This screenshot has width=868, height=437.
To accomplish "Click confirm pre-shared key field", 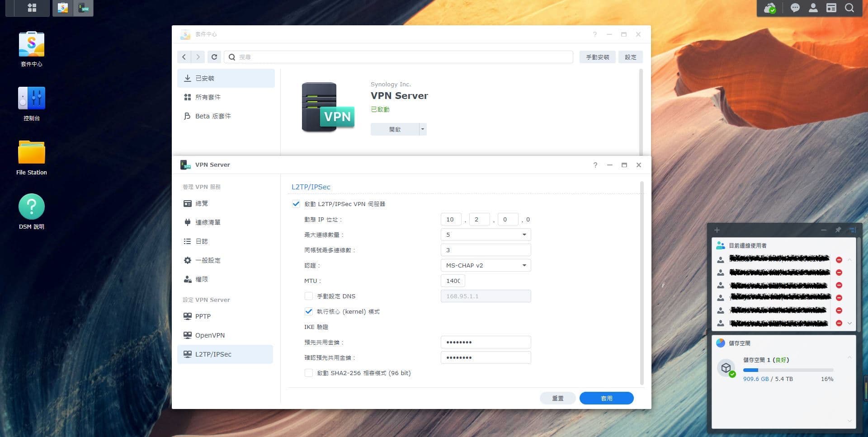I will pos(486,357).
